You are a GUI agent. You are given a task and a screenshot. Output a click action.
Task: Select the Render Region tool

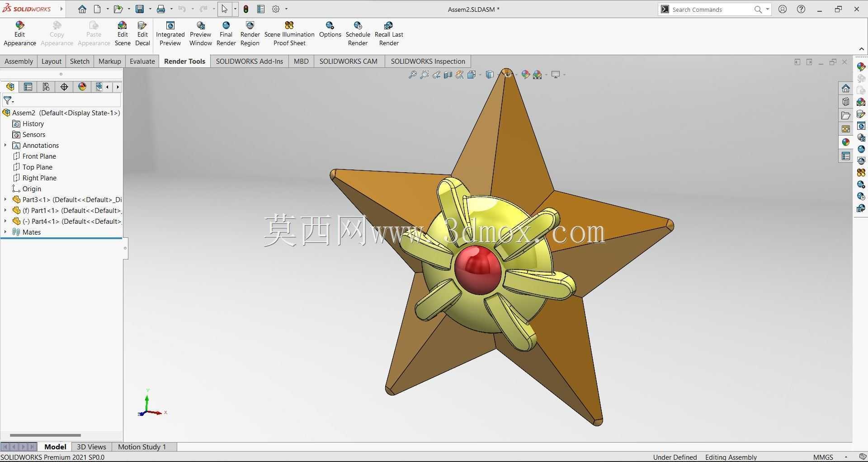point(250,34)
